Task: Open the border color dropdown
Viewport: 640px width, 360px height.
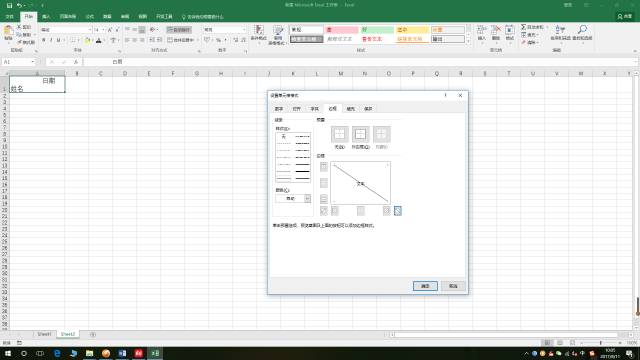Action: 293,198
